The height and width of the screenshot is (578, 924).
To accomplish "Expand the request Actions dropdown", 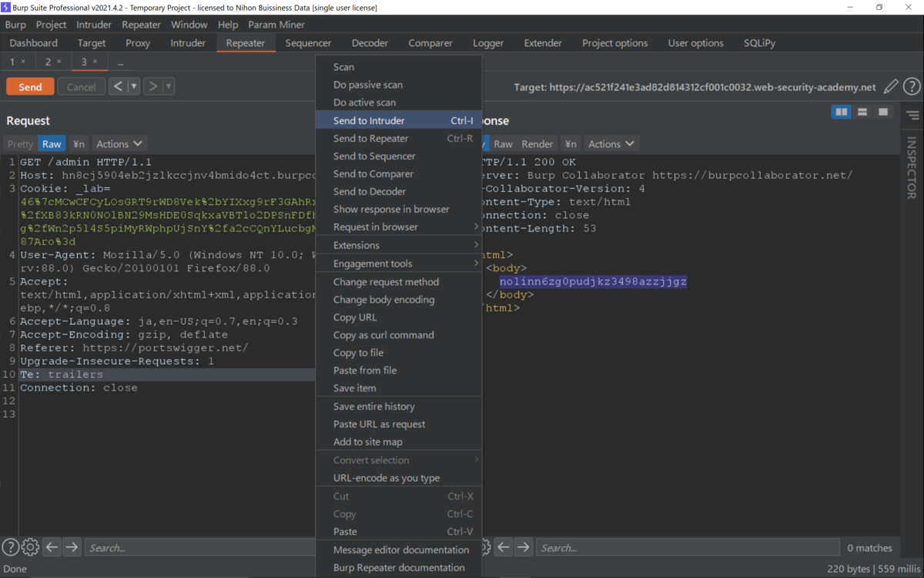I will pos(119,144).
